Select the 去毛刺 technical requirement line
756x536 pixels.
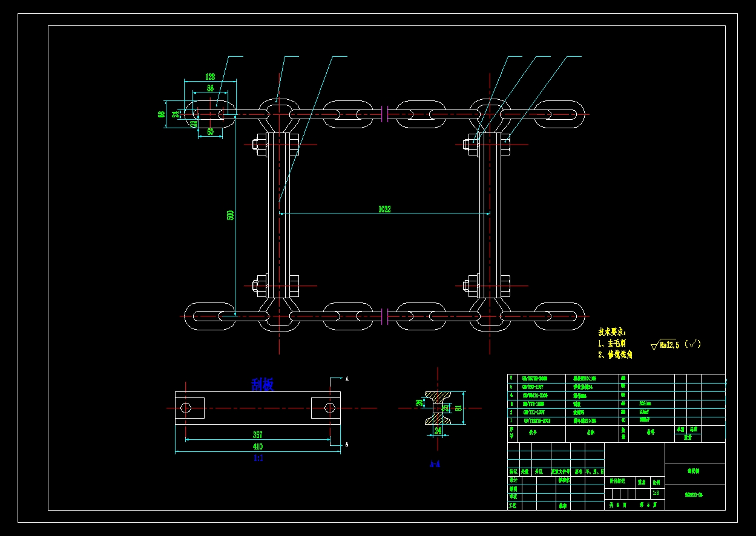click(x=611, y=343)
